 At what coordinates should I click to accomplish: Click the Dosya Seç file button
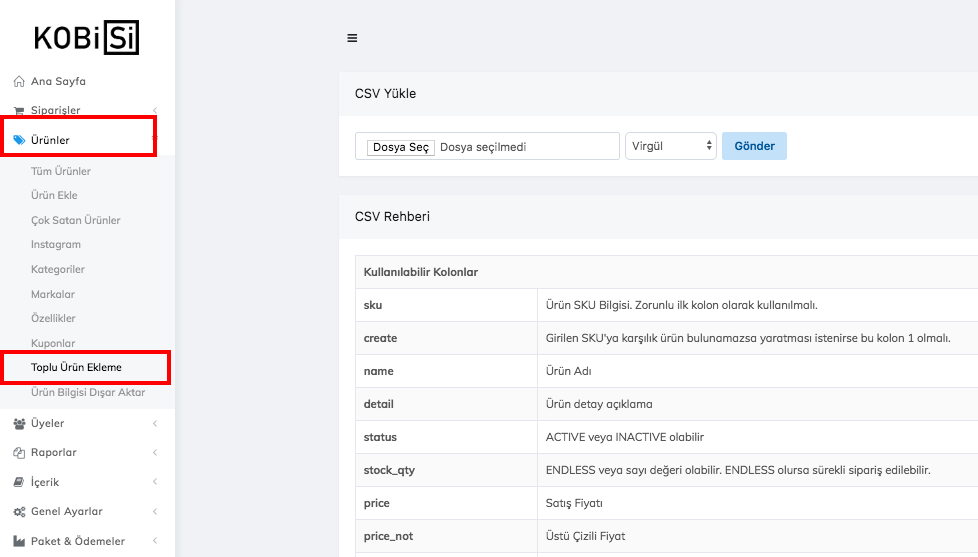click(x=400, y=147)
